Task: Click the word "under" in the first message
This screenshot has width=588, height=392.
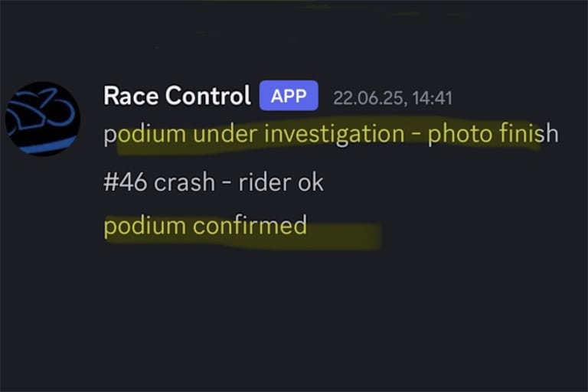Action: tap(218, 135)
